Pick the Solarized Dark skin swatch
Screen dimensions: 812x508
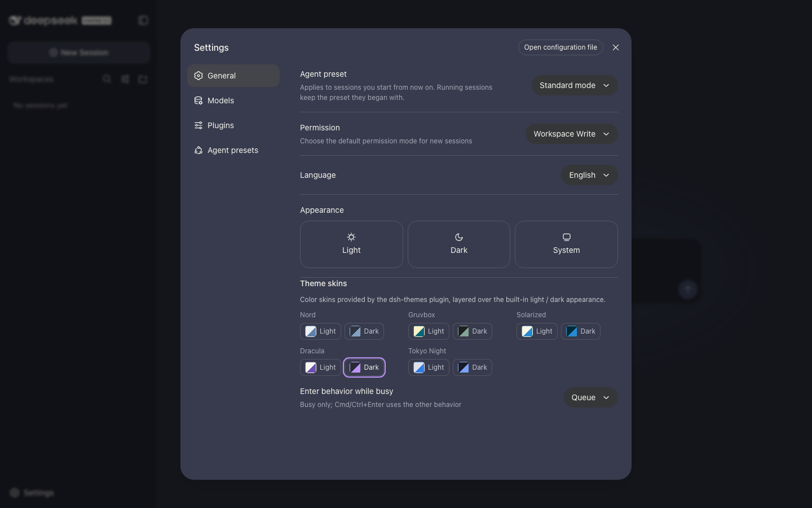coord(572,331)
